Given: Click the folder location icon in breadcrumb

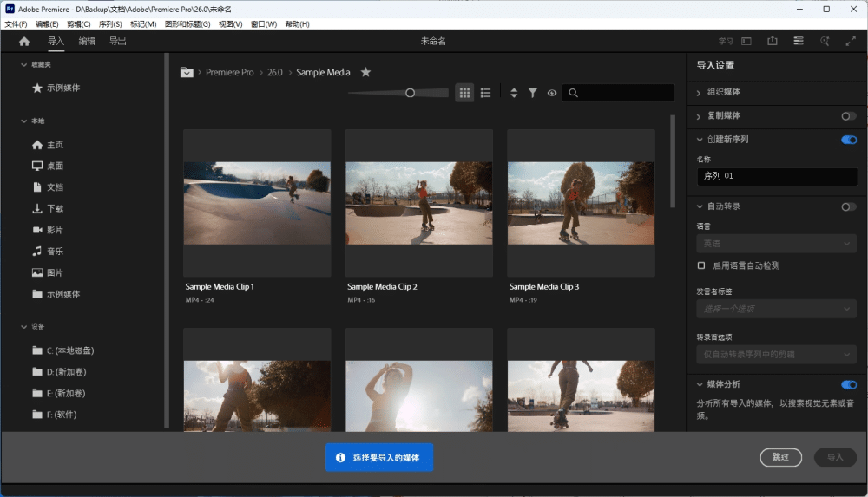Looking at the screenshot, I should coord(187,73).
